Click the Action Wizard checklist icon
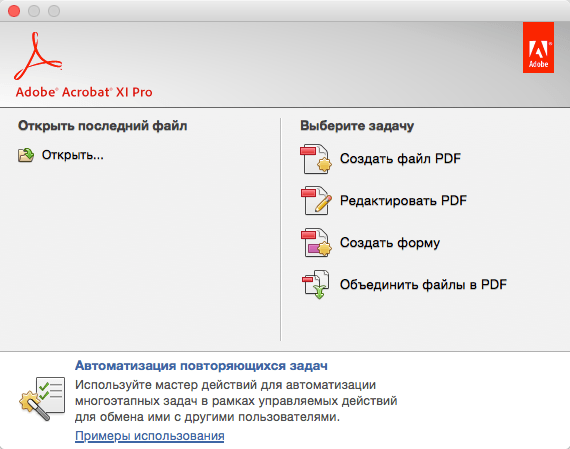The width and height of the screenshot is (570, 449). 42,399
